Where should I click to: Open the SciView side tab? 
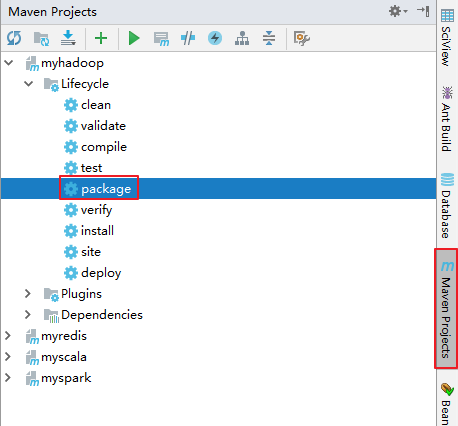[x=447, y=37]
